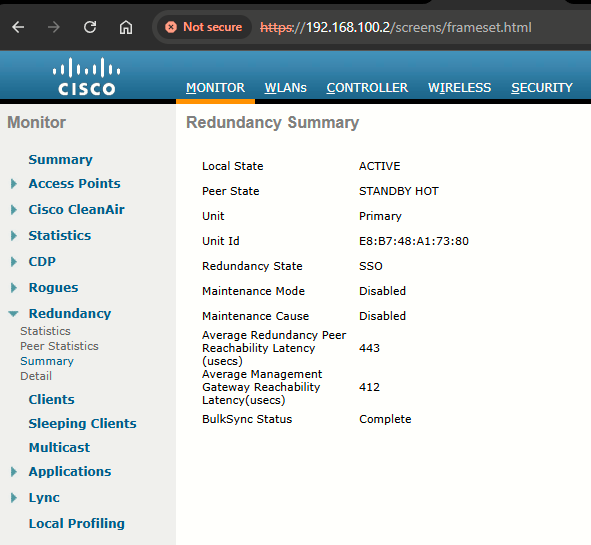Reload the page with the refresh icon
Image resolution: width=591 pixels, height=545 pixels.
90,27
